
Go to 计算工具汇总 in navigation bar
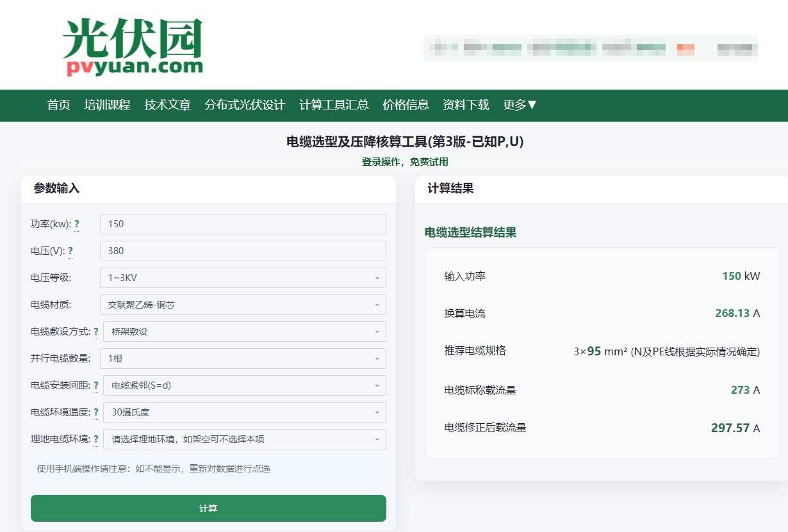click(x=334, y=105)
